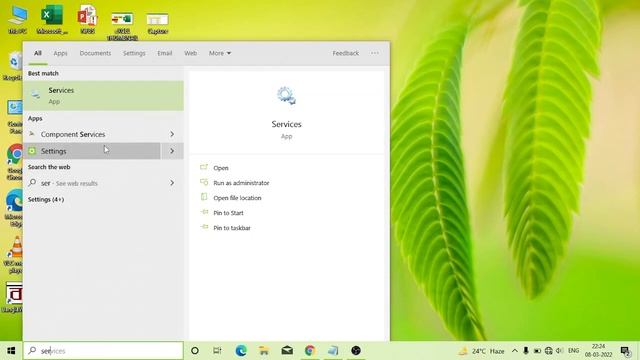Open the notification center icon
Image resolution: width=640 pixels, height=360 pixels.
coord(625,351)
